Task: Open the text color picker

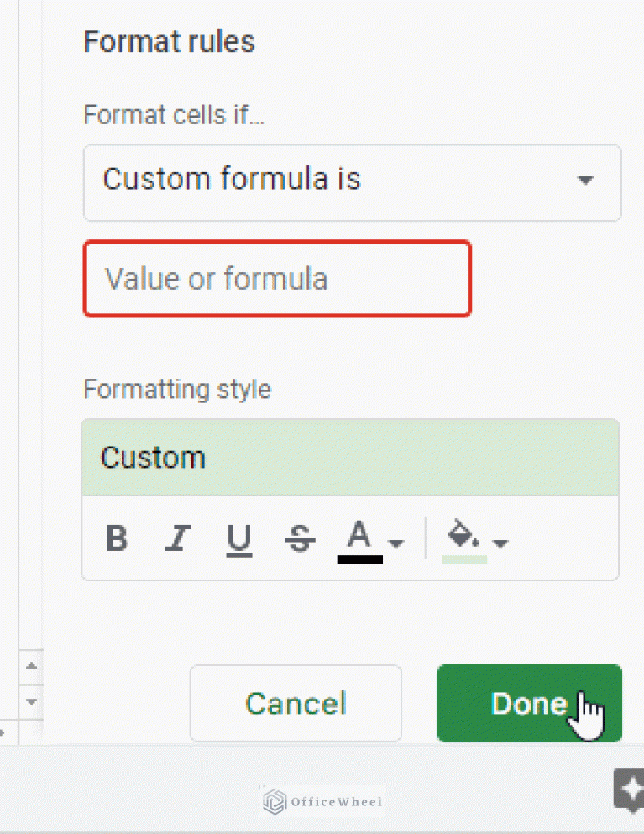Action: [359, 536]
